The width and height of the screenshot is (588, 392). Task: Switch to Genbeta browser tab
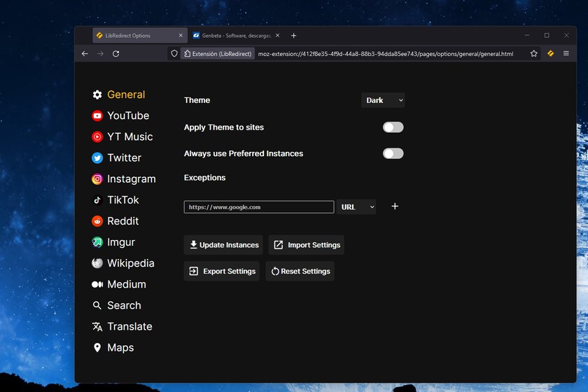[x=237, y=35]
